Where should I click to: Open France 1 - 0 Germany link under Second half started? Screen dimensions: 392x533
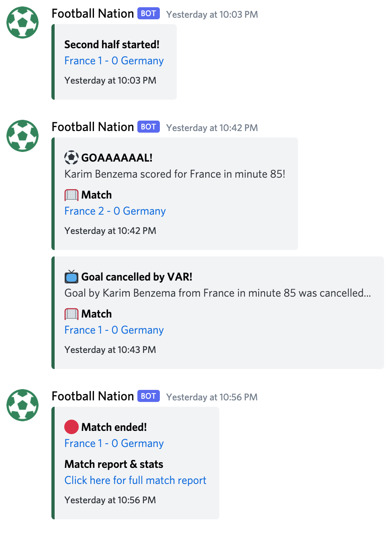[x=114, y=61]
